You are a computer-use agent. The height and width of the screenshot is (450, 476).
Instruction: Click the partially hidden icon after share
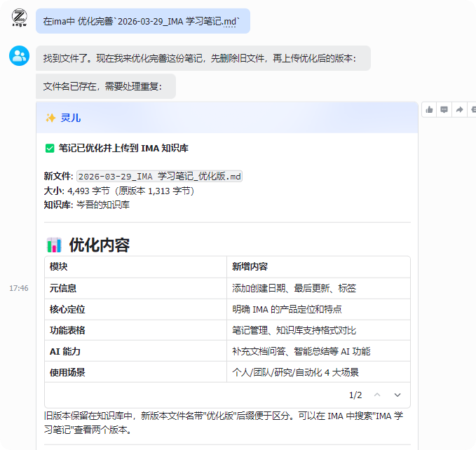pos(473,109)
